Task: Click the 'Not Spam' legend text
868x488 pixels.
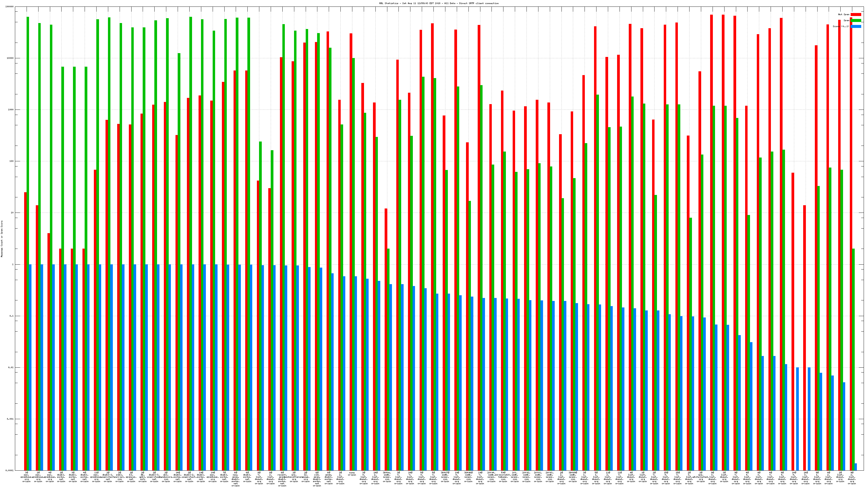Action: (844, 14)
